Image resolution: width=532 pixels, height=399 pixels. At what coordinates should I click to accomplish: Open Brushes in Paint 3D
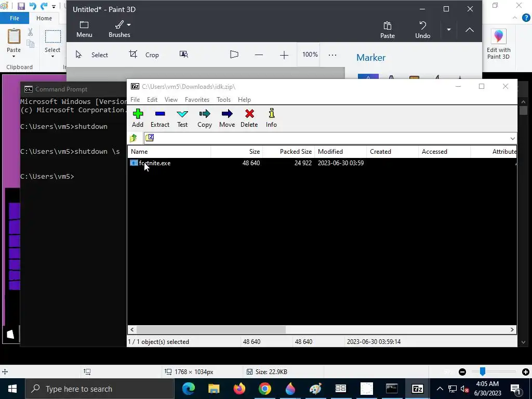pyautogui.click(x=119, y=29)
